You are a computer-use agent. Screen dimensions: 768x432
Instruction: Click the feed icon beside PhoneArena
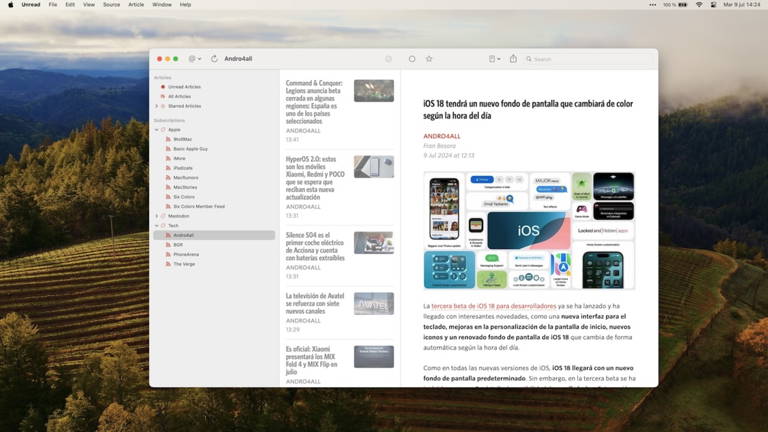point(168,254)
